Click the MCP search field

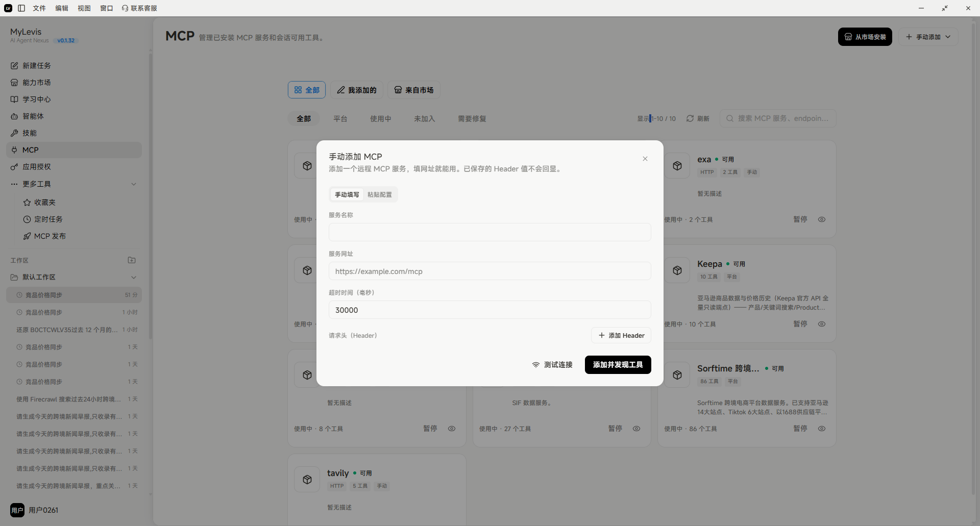click(778, 118)
